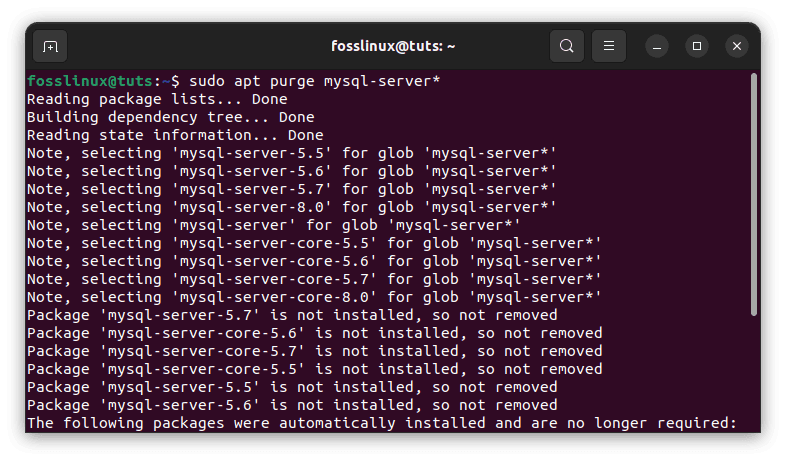Maximize the terminal window

(698, 46)
